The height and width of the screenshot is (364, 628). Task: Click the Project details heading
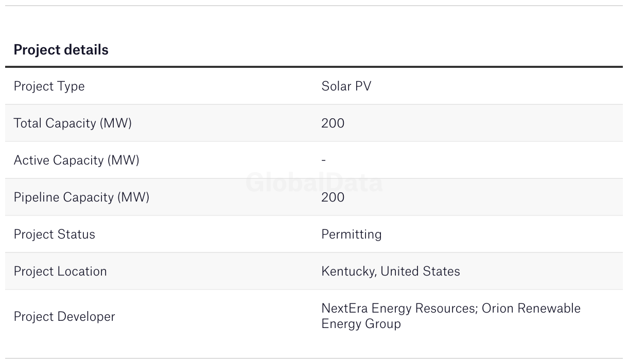point(61,50)
